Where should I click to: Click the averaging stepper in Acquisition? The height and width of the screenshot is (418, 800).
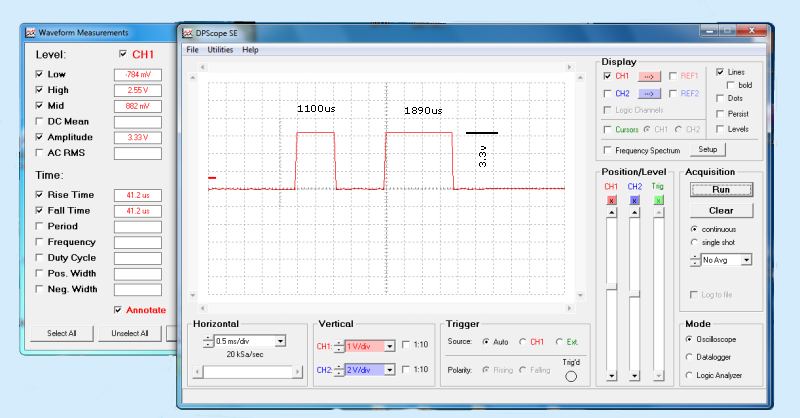(x=695, y=260)
